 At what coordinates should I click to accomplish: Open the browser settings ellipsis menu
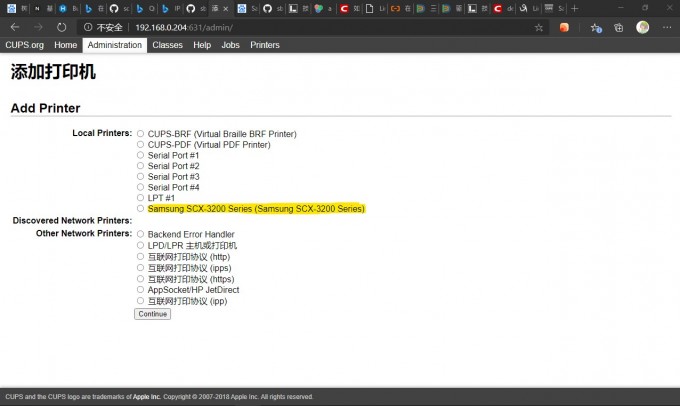pos(667,27)
